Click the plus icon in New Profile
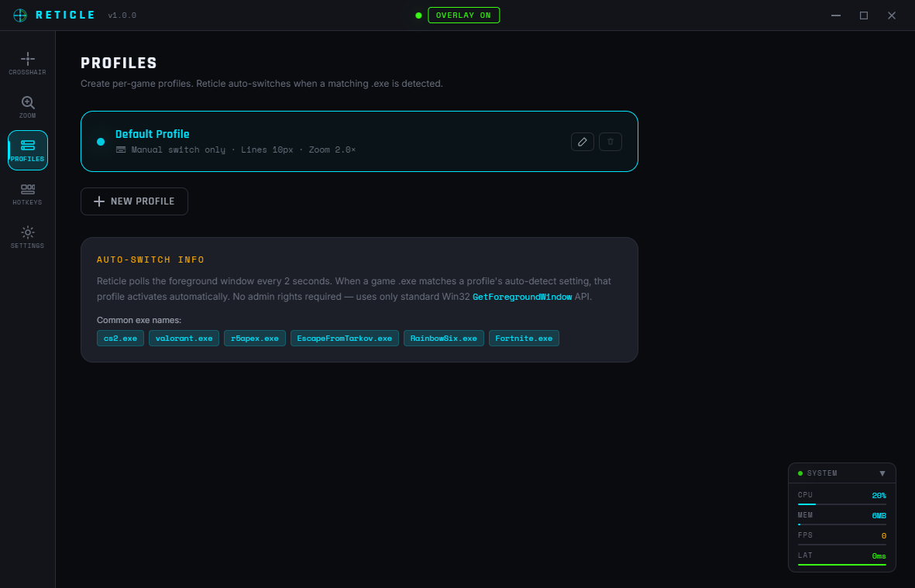This screenshot has height=588, width=915. coord(99,201)
